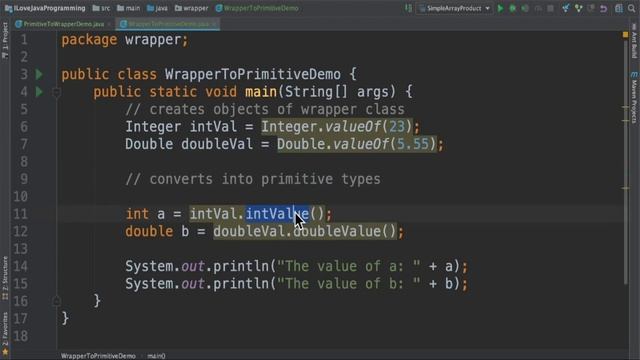The height and width of the screenshot is (360, 640).
Task: Click WrapperToPrimitiveDemo class in navigation bar
Action: (257, 8)
